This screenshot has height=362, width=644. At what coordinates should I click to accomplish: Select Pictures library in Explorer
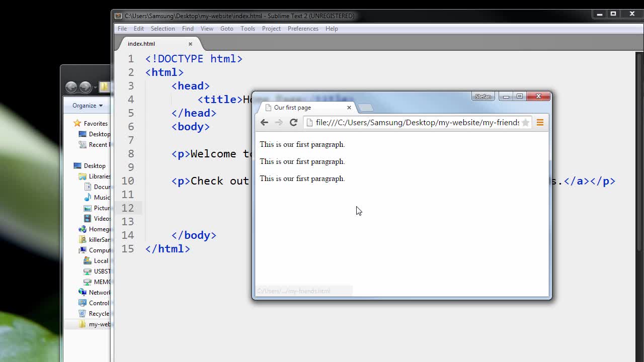click(x=97, y=208)
